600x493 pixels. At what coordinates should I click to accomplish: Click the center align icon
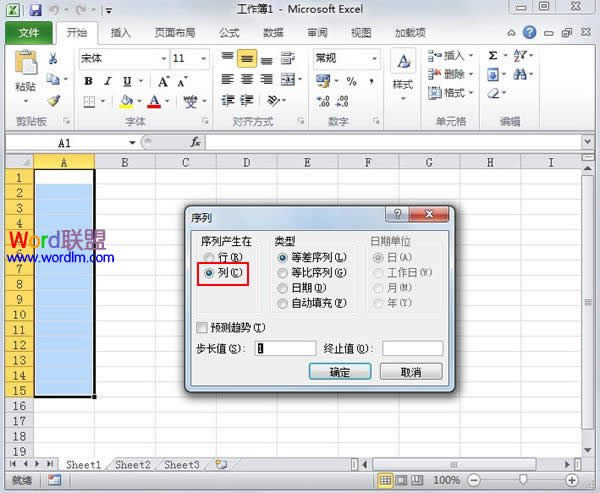click(x=248, y=79)
